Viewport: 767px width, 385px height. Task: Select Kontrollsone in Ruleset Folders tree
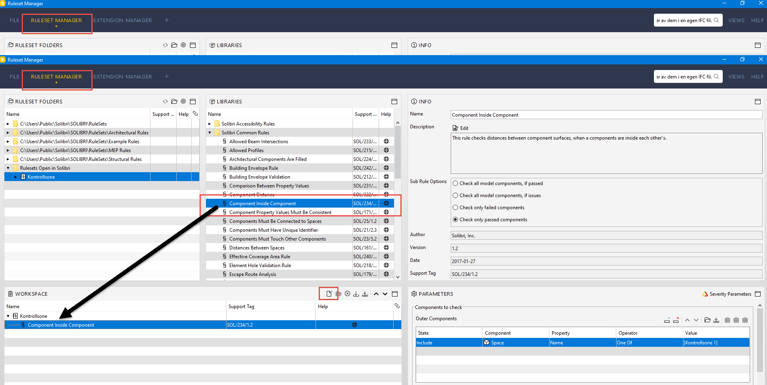(41, 177)
